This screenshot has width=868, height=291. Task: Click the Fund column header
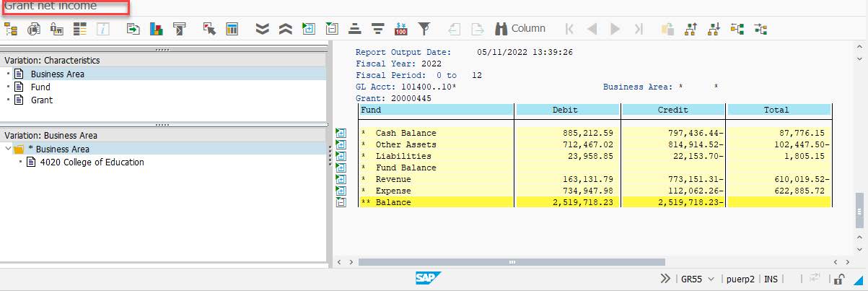pos(437,110)
